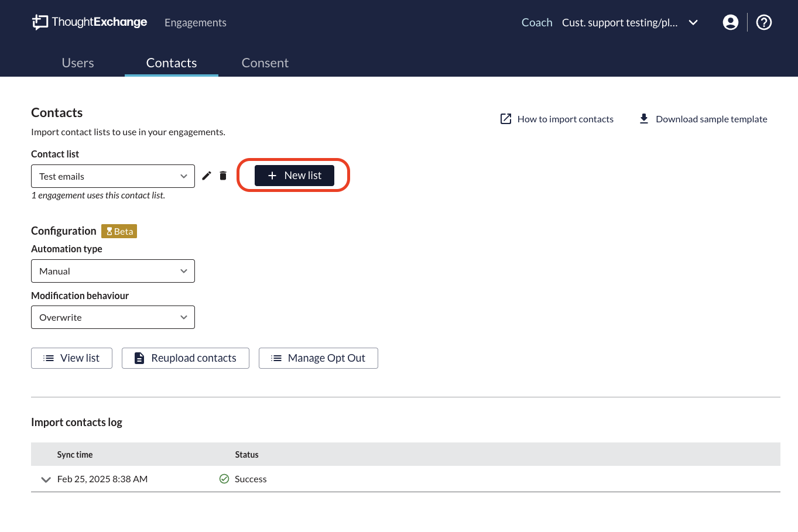Image resolution: width=798 pixels, height=532 pixels.
Task: Switch to the Users tab
Action: [78, 63]
